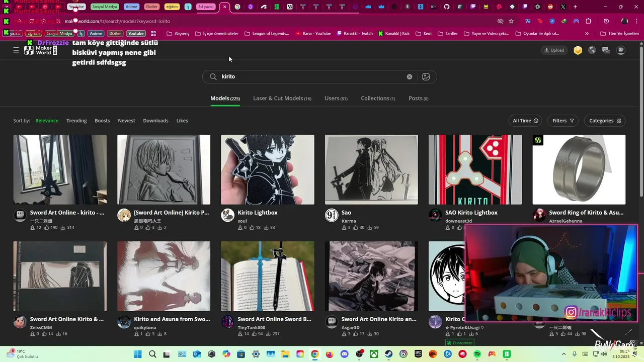The height and width of the screenshot is (362, 644).
Task: Open soul creator avatar
Action: [x=227, y=215]
